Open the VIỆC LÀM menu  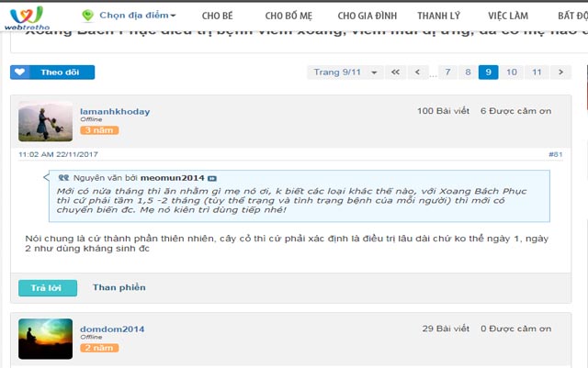point(508,16)
